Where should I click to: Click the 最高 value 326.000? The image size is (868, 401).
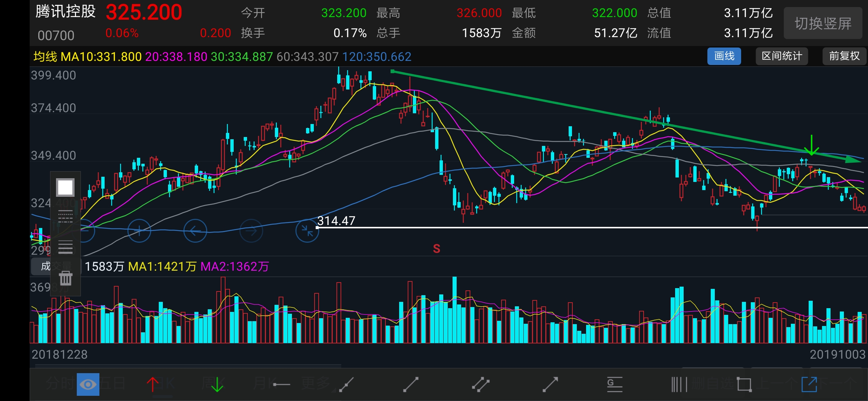coord(479,13)
